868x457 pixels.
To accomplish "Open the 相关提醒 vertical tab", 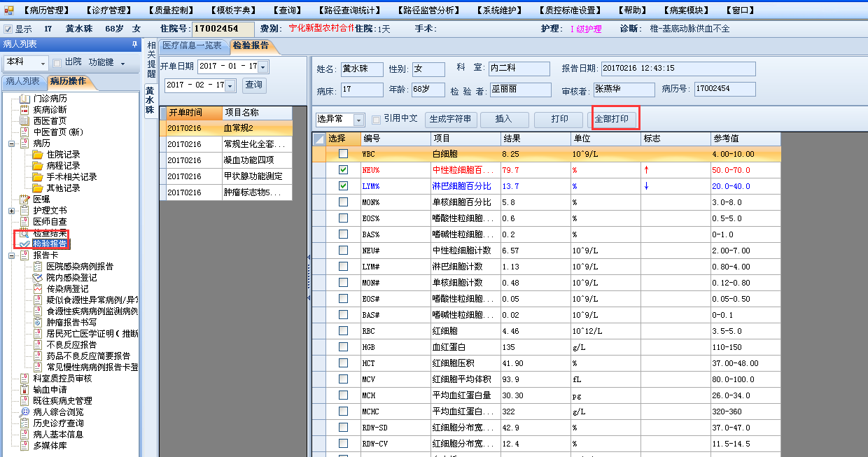I will (x=151, y=59).
